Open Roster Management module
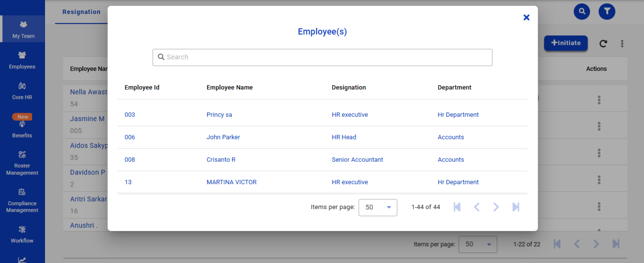 coord(22,163)
